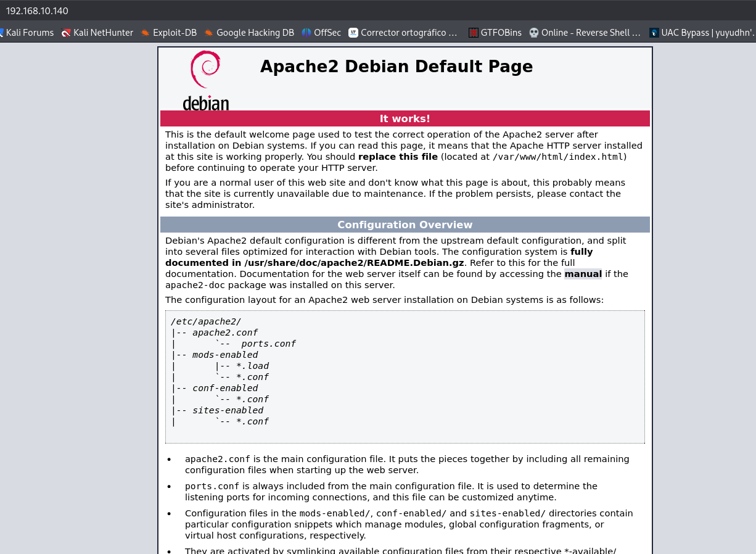Click the red "It works!" banner
756x554 pixels.
click(405, 118)
